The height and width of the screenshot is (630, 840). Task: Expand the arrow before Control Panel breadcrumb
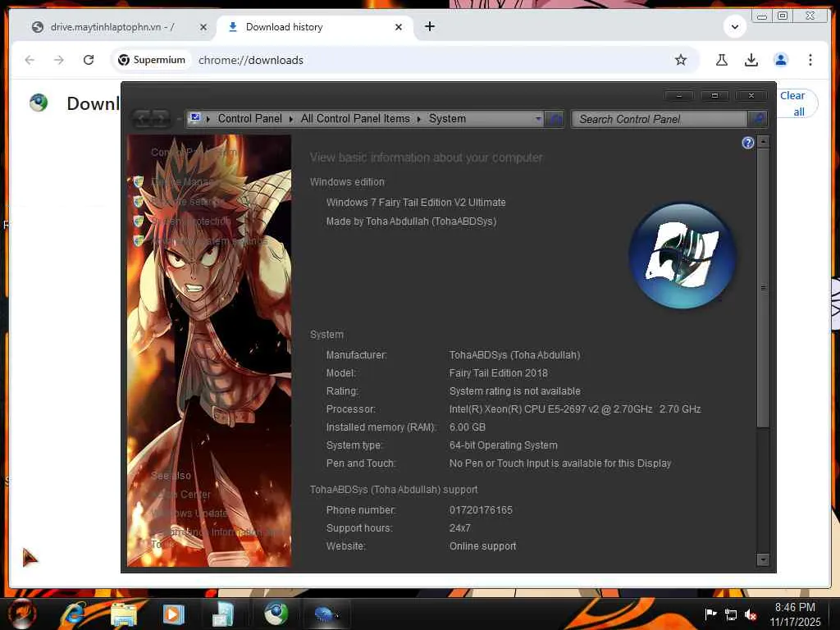208,119
